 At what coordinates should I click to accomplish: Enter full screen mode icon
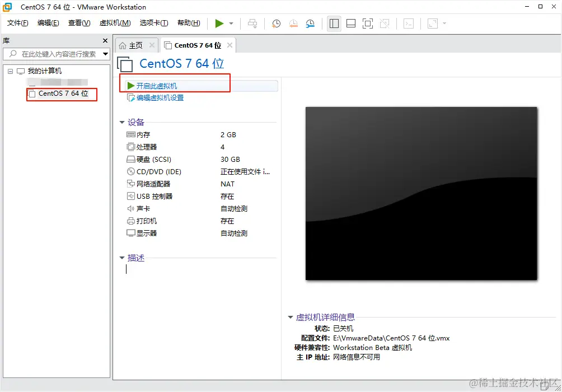pos(368,24)
